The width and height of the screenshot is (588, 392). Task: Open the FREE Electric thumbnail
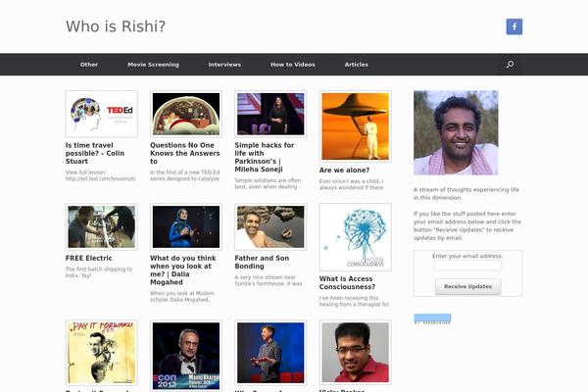click(x=102, y=226)
